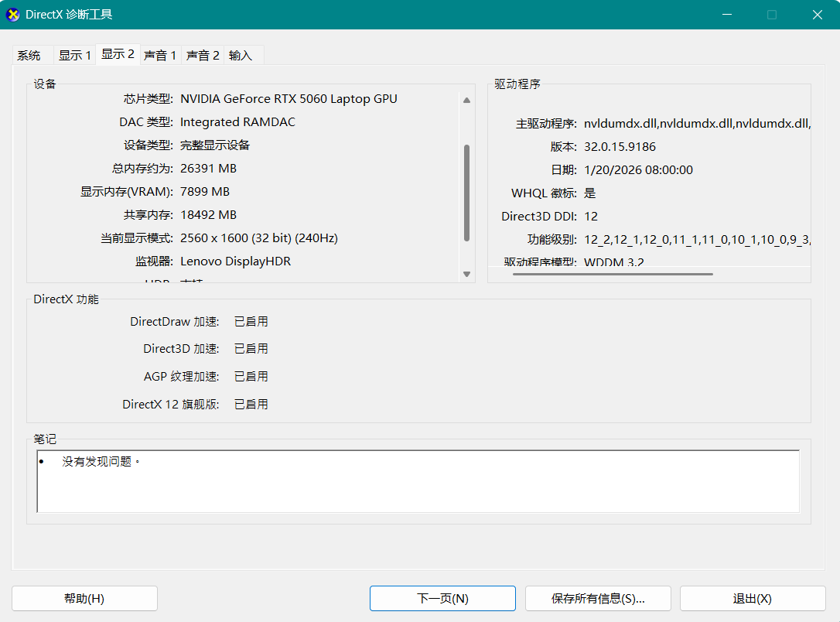This screenshot has height=622, width=840.
Task: Click the 7899 MB VRAM value
Action: tap(205, 191)
